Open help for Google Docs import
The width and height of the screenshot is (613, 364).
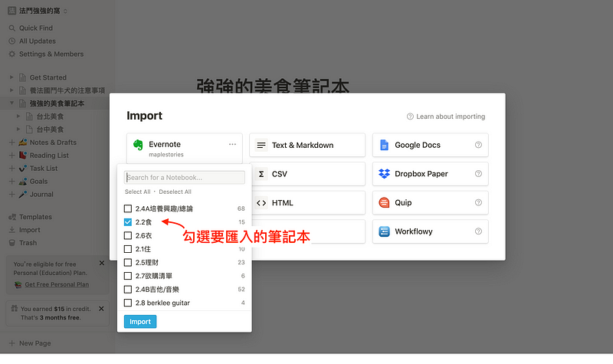pos(478,145)
